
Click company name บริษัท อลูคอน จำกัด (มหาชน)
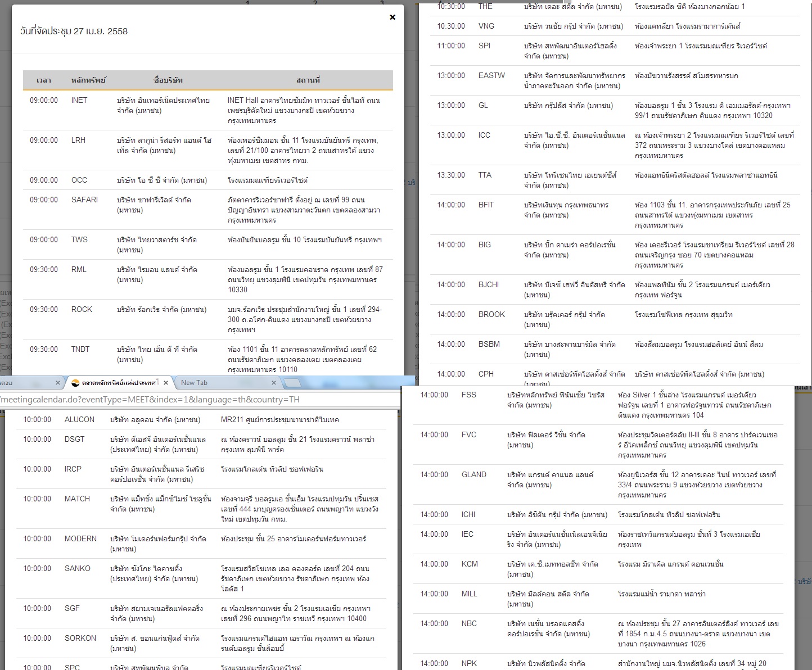tap(155, 420)
